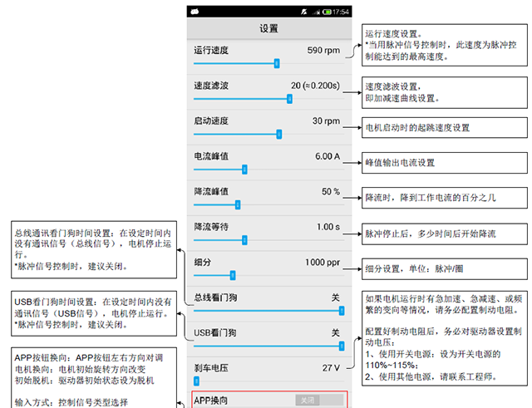Click the 20 (≈0.200s) filter value
532x408 pixels.
[x=315, y=86]
